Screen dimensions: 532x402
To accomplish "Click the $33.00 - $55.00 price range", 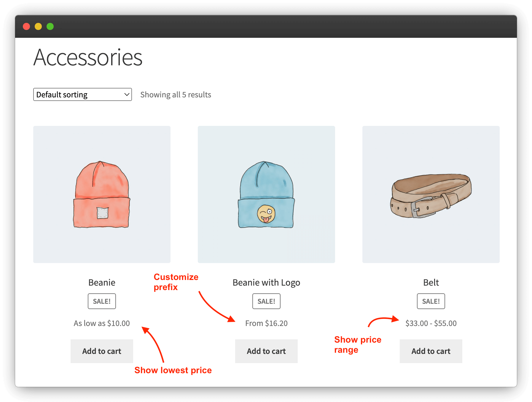I will [x=431, y=323].
